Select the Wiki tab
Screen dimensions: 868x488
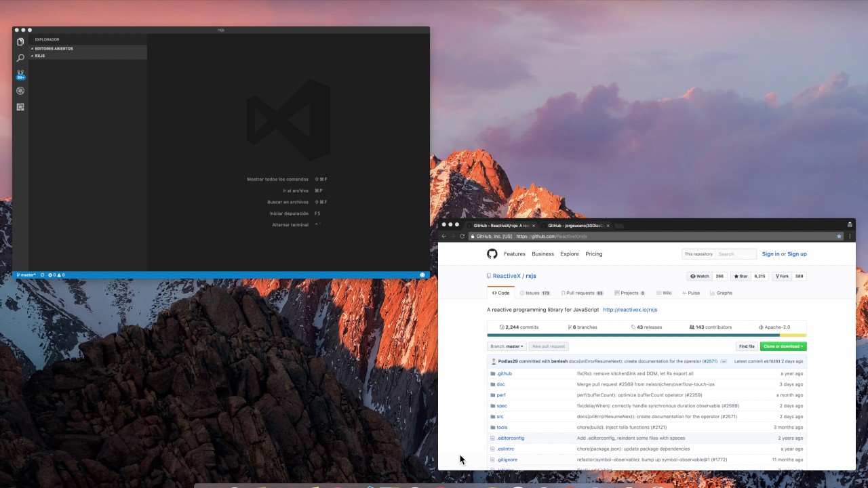(663, 293)
